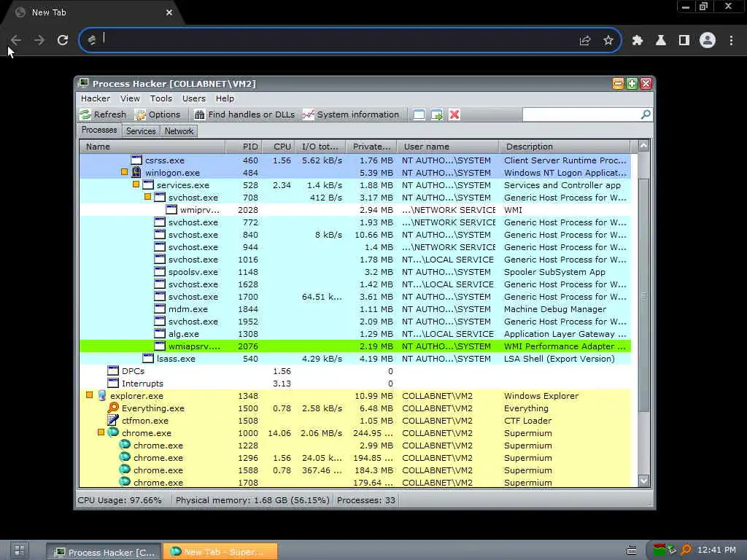The image size is (747, 560).
Task: Open the Tools menu
Action: (x=161, y=98)
